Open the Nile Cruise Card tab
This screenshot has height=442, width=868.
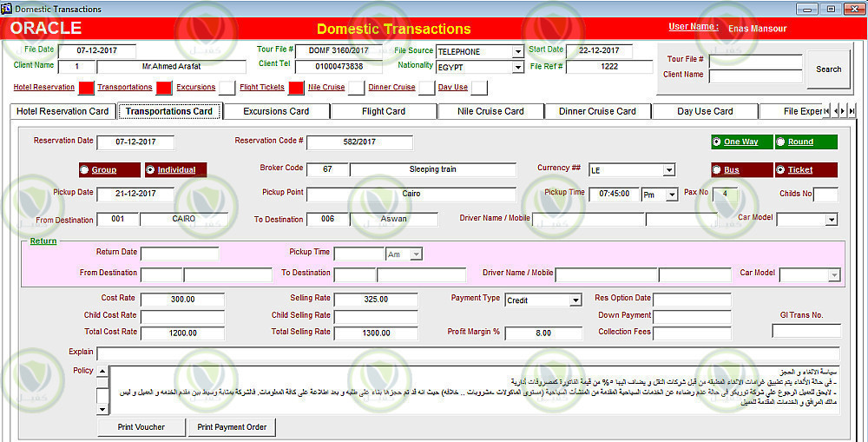point(490,111)
